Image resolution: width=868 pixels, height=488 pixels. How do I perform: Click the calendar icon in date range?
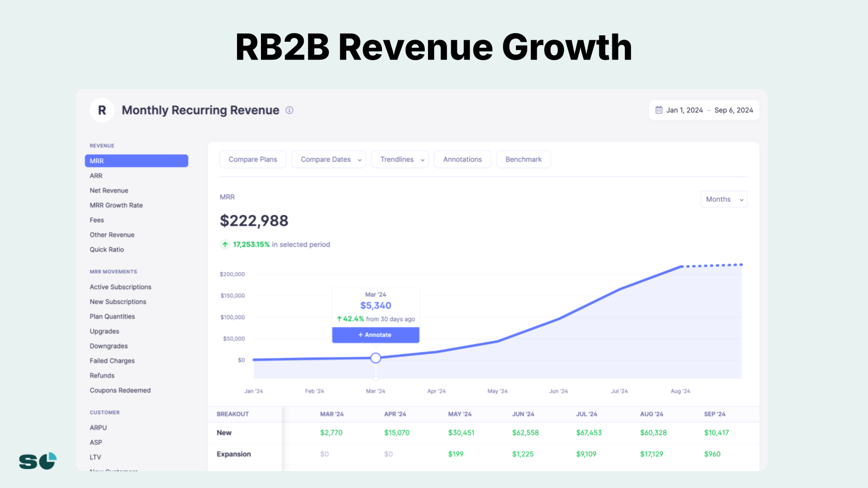pyautogui.click(x=659, y=110)
